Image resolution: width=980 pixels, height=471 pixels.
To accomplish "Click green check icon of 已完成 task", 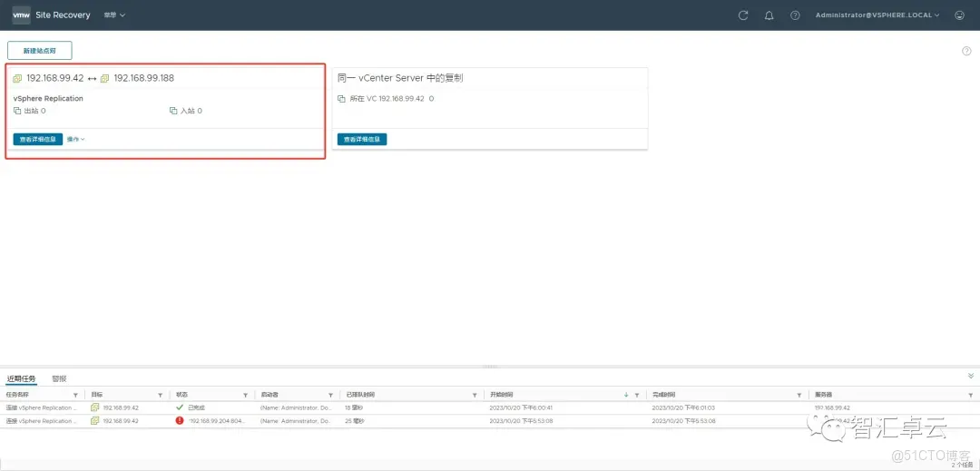I will point(180,407).
